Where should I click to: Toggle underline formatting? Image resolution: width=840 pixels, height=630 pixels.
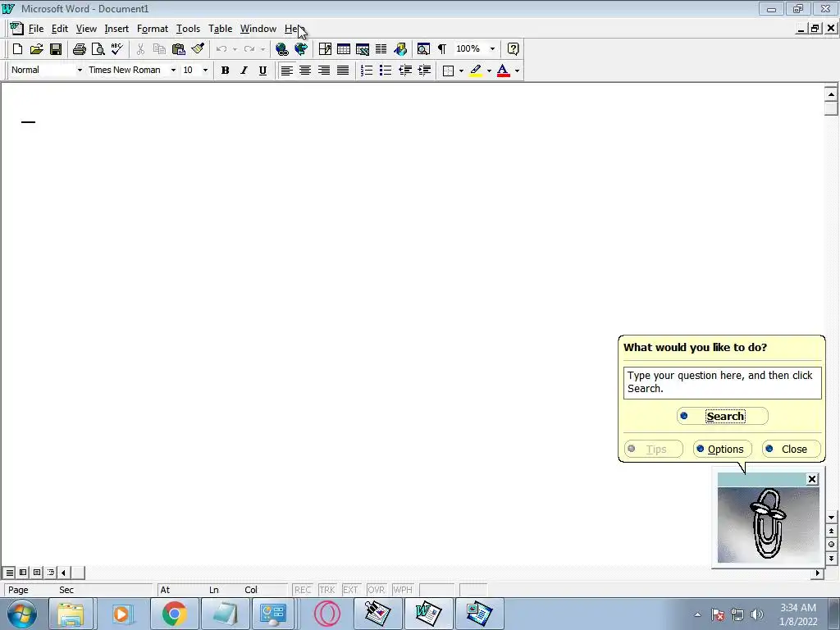[262, 71]
